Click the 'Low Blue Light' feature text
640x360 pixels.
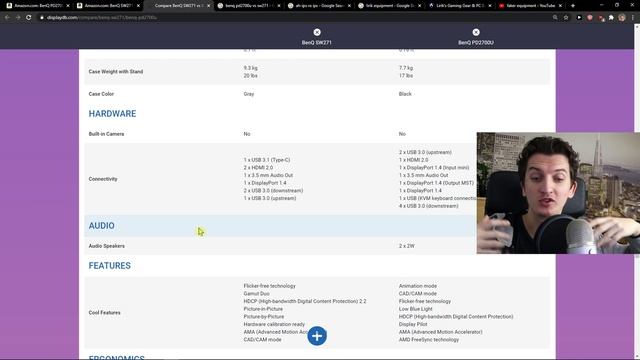[416, 309]
